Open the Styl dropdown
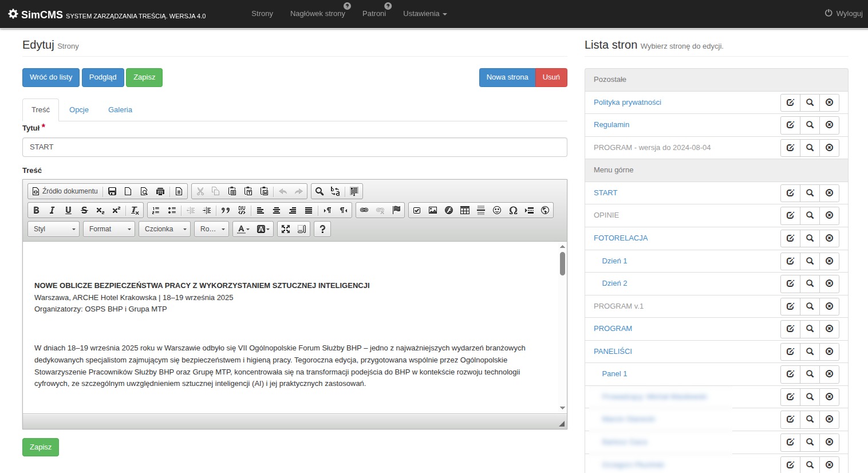Image resolution: width=868 pixels, height=473 pixels. point(54,229)
